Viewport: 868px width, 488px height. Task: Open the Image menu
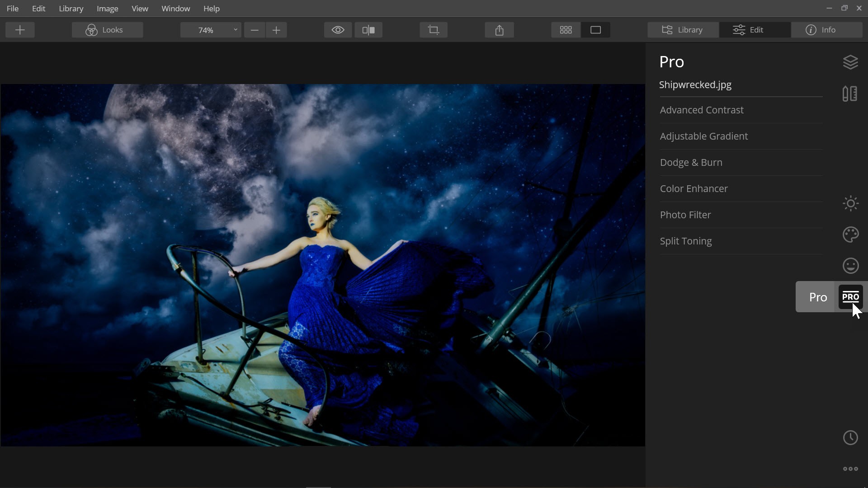click(107, 9)
